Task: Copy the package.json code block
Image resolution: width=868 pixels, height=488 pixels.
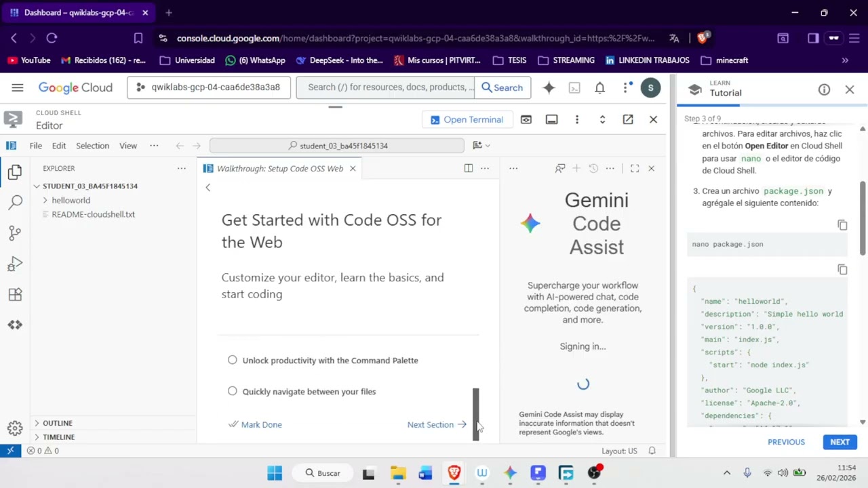Action: (842, 270)
